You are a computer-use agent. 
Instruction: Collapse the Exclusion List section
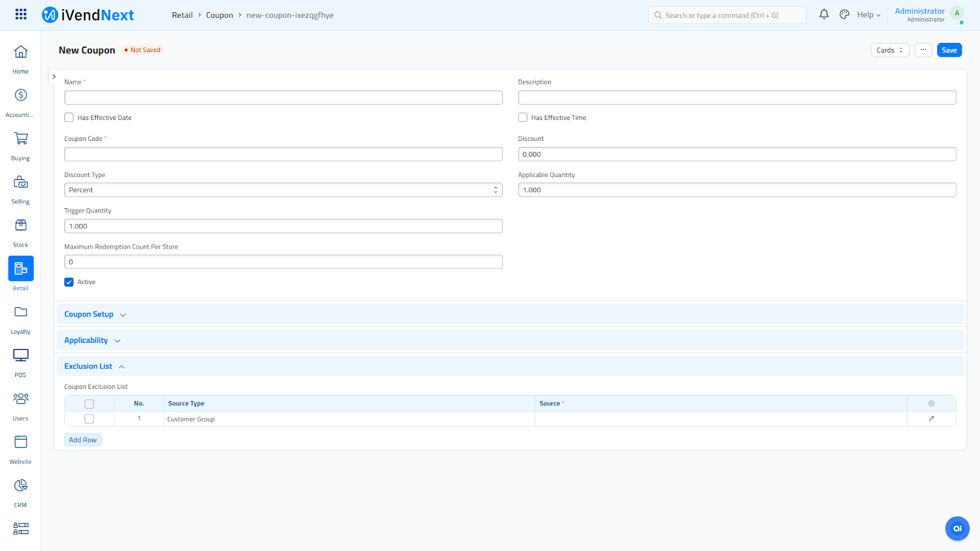pyautogui.click(x=89, y=367)
